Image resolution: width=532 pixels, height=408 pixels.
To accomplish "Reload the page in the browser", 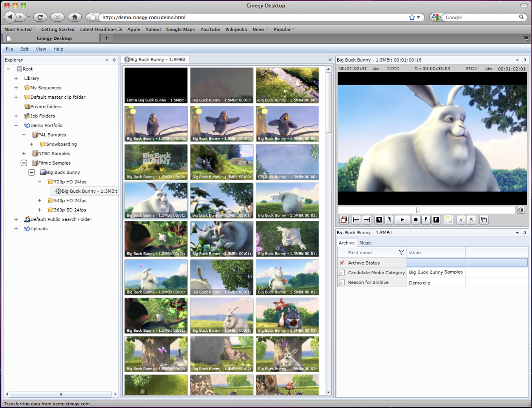I will (40, 17).
